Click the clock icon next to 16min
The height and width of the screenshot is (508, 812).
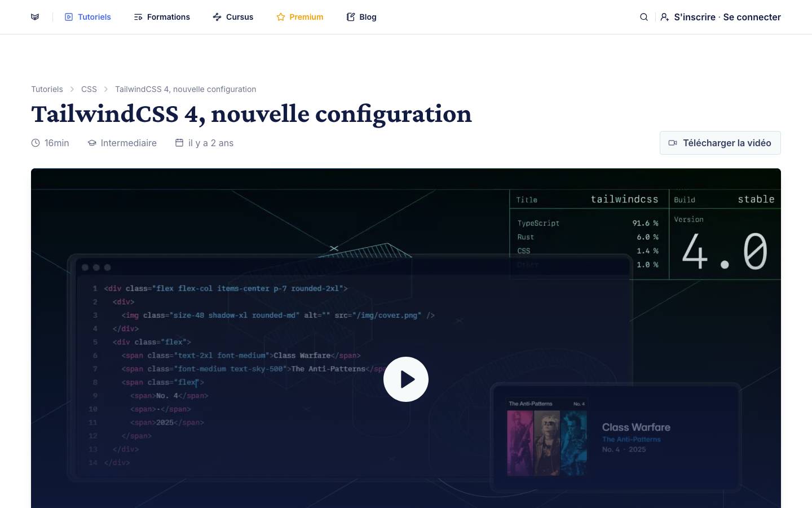tap(36, 143)
